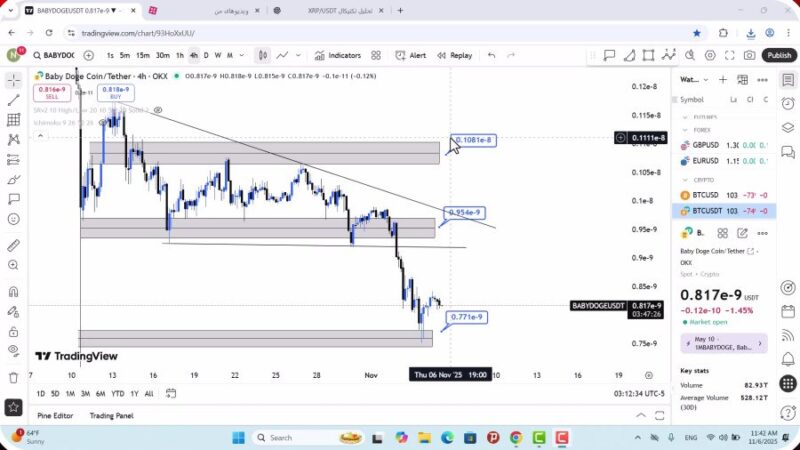Select the trend line drawing tool
This screenshot has height=450, width=800.
(13, 99)
